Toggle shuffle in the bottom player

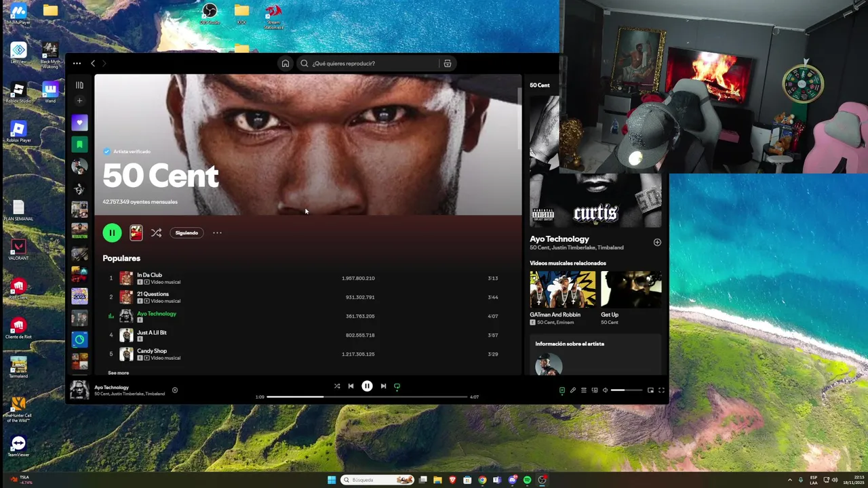337,386
